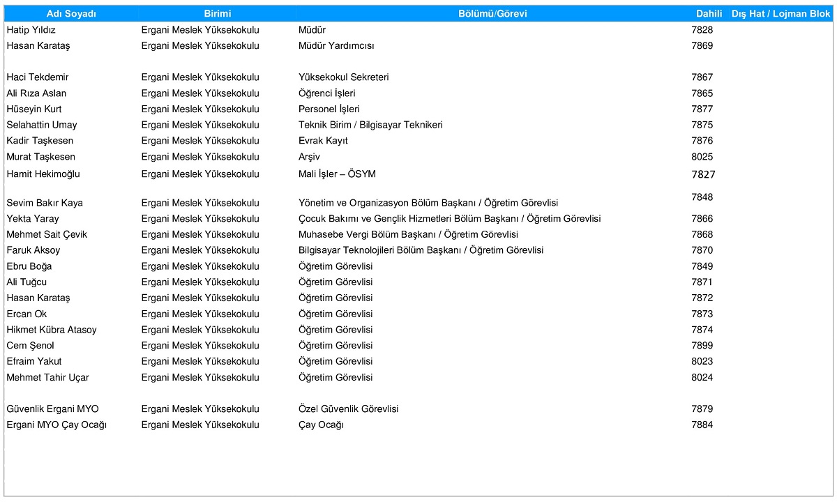The image size is (837, 504).
Task: Select the Yönetim ve Organizasyon Bölüm Başkanı cell
Action: click(x=428, y=203)
